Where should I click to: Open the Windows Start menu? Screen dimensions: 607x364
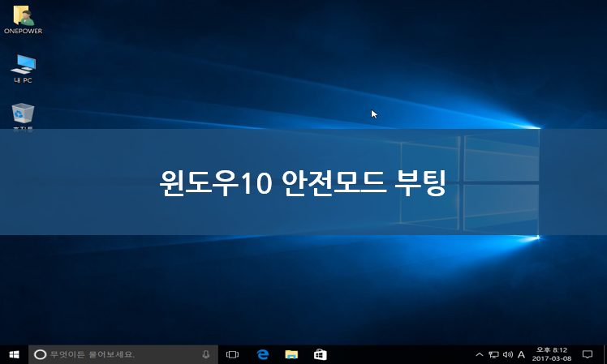coord(15,354)
